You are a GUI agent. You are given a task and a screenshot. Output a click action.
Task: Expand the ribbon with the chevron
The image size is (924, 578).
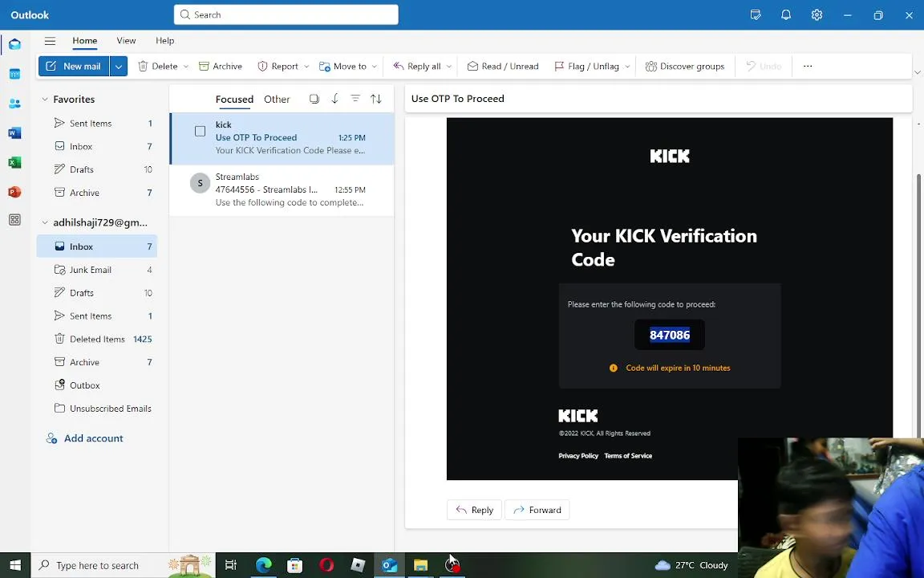coord(917,72)
